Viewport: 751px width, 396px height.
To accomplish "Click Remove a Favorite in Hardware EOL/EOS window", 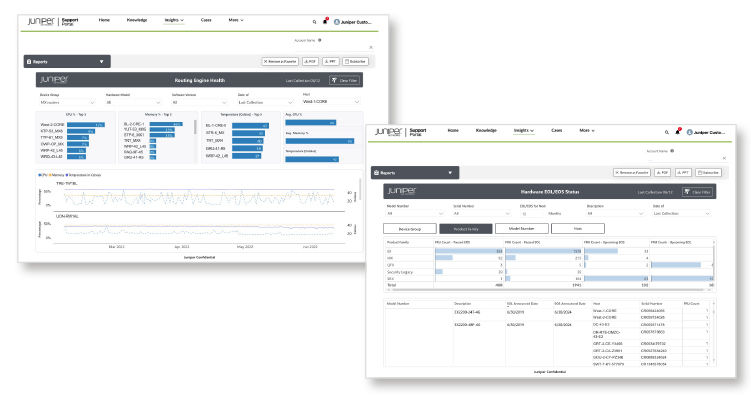I will click(x=632, y=172).
